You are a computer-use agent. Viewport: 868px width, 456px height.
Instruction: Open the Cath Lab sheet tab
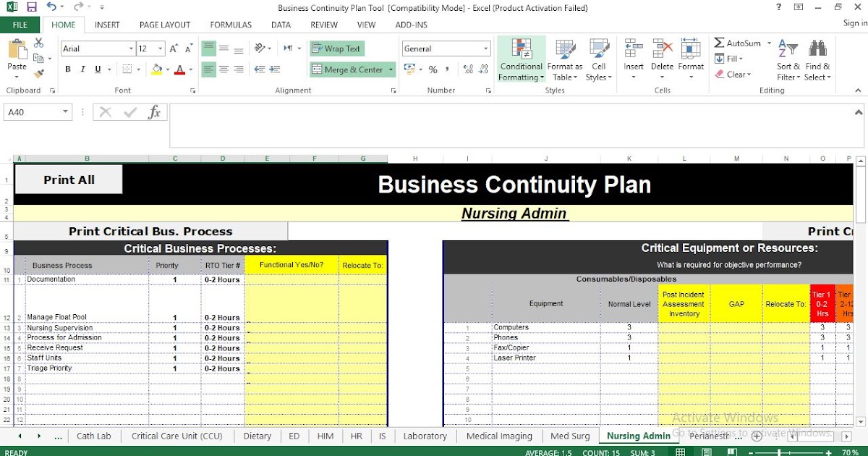point(94,436)
